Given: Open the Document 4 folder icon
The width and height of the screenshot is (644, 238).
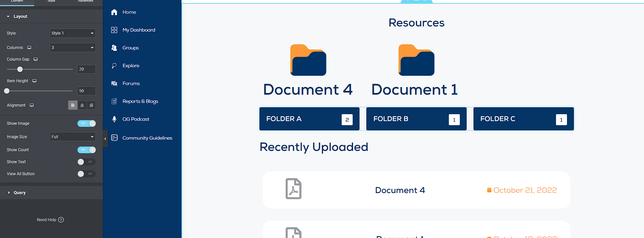Looking at the screenshot, I should pyautogui.click(x=308, y=60).
